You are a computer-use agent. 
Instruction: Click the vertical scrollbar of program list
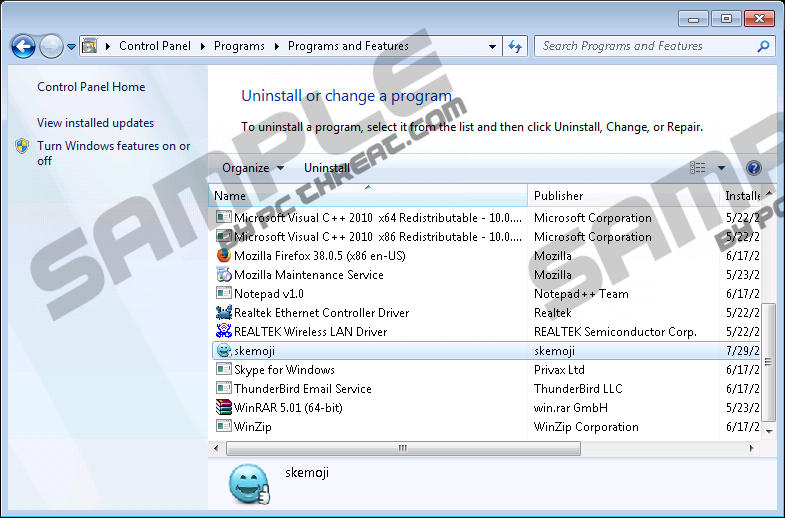(x=768, y=360)
